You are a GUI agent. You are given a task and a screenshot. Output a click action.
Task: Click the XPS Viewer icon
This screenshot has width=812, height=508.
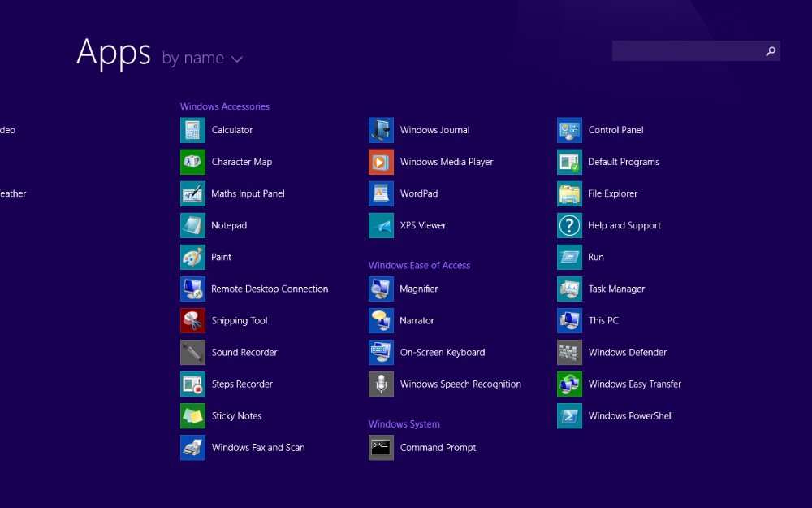click(381, 225)
